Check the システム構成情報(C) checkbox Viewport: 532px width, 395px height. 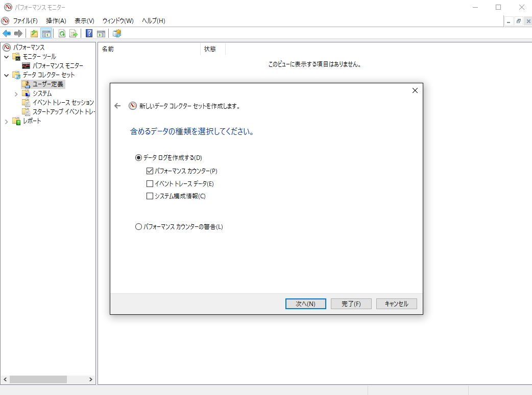(150, 196)
